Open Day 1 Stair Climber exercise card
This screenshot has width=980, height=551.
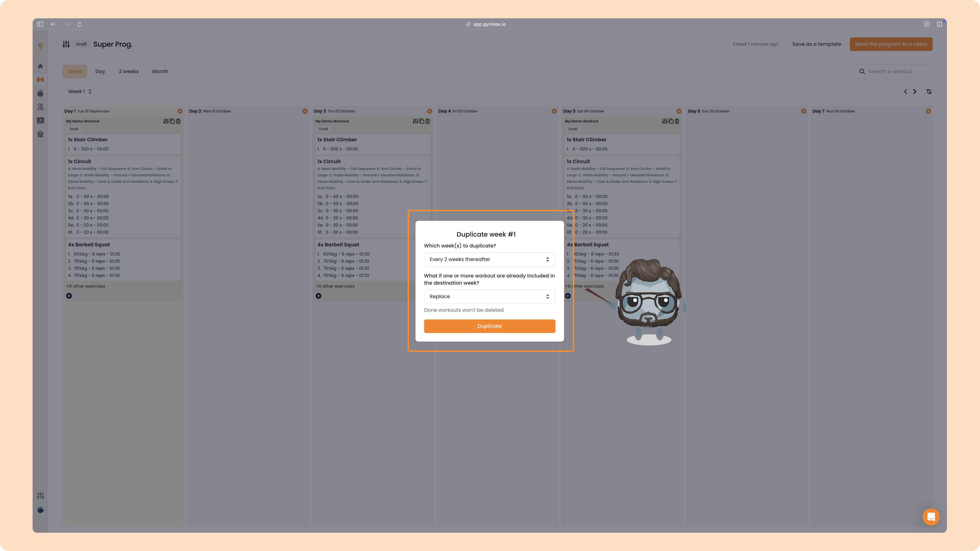123,144
